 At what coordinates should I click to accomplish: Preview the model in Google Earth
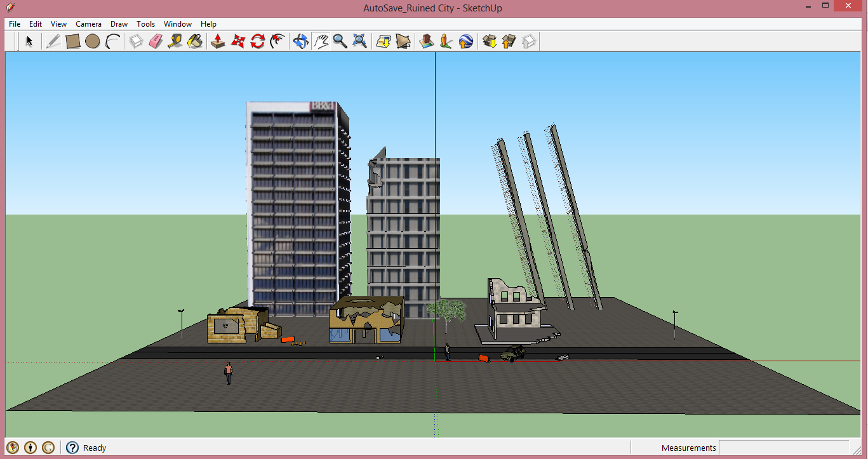pyautogui.click(x=465, y=41)
